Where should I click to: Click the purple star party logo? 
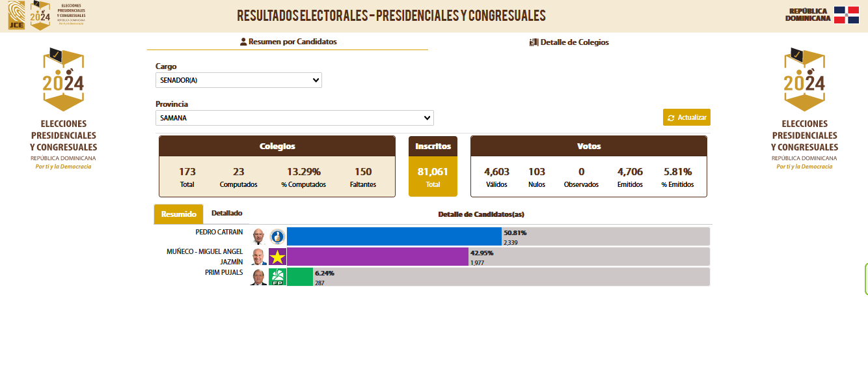277,257
